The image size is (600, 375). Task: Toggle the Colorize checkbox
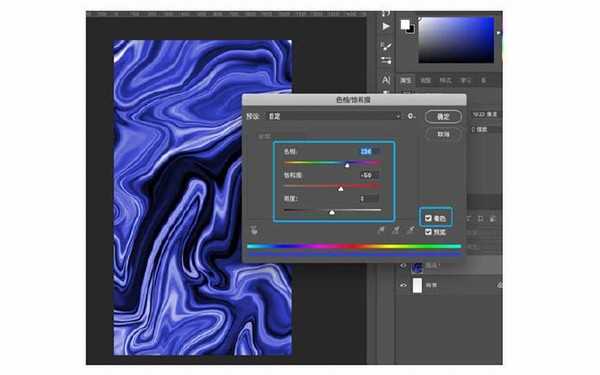coord(428,218)
